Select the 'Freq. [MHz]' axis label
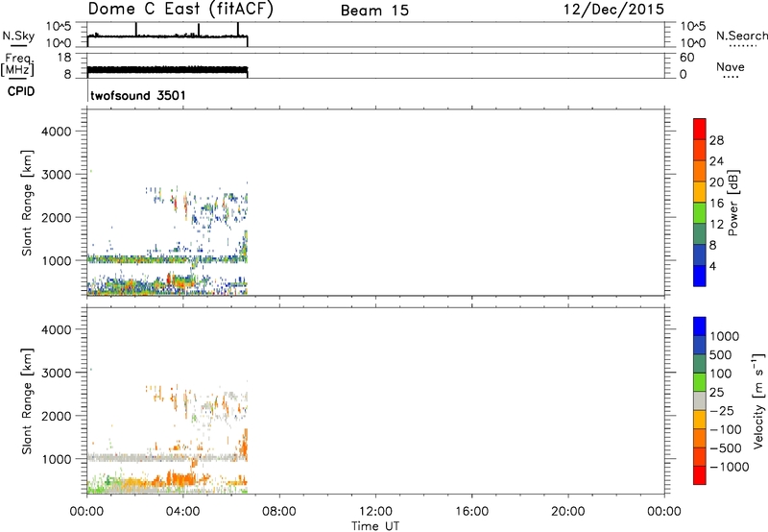 (17, 65)
